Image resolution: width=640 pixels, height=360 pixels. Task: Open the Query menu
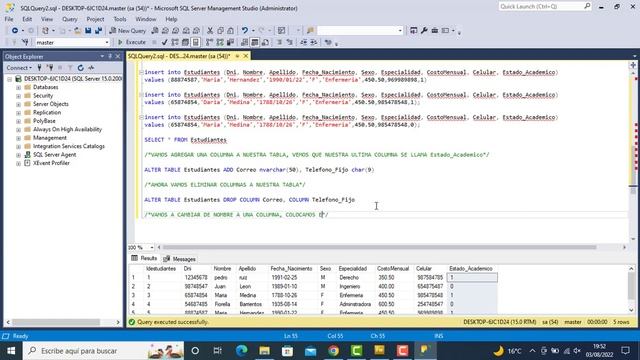pyautogui.click(x=70, y=19)
